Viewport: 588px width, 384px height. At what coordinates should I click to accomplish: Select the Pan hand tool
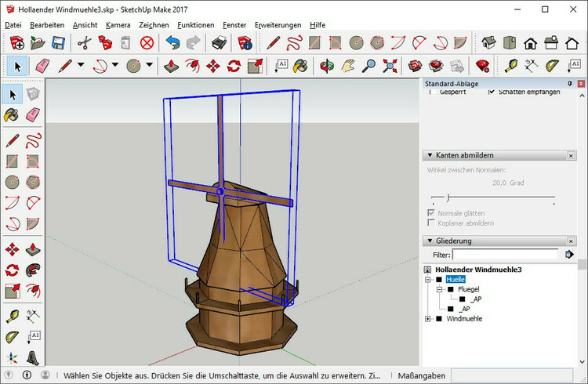pos(349,66)
